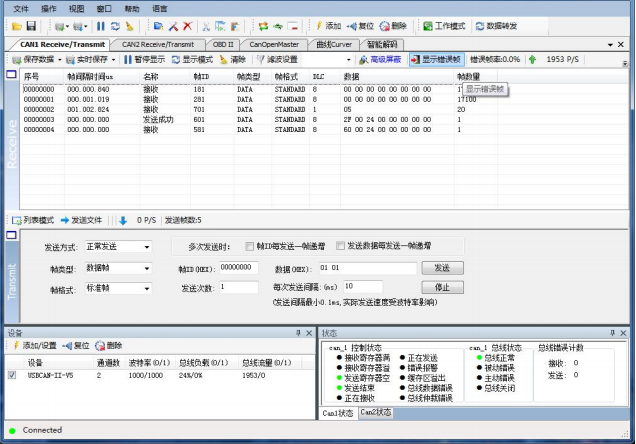Click the pin icon of 设备 panel
Viewport: 636px width, 444px height.
click(298, 333)
